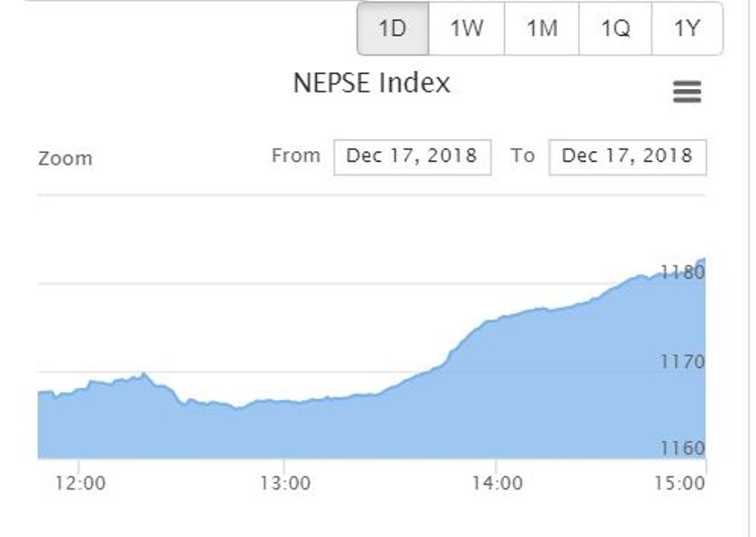Click the From date field
Image resolution: width=756 pixels, height=537 pixels.
pyautogui.click(x=412, y=157)
